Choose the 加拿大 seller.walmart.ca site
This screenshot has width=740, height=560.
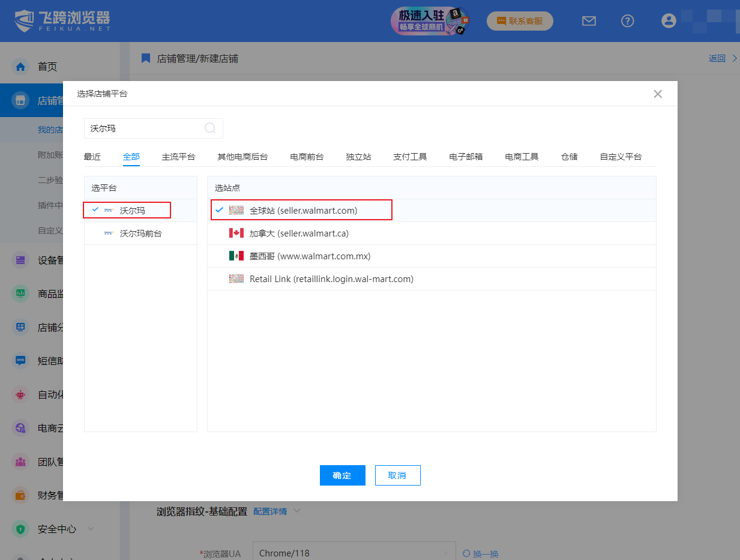(x=298, y=233)
